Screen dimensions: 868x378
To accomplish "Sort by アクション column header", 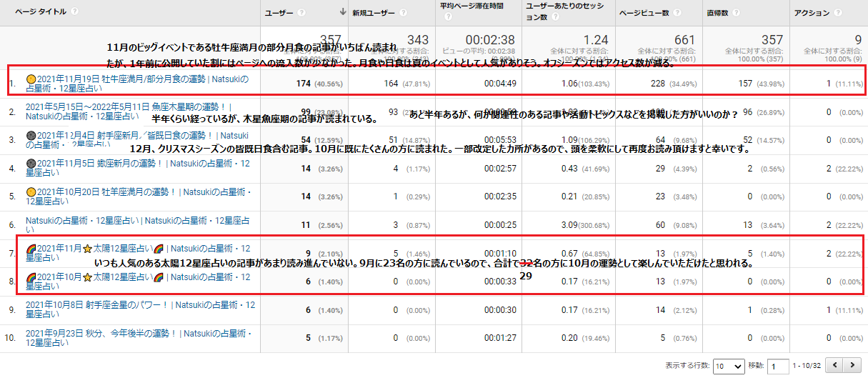I will (812, 13).
